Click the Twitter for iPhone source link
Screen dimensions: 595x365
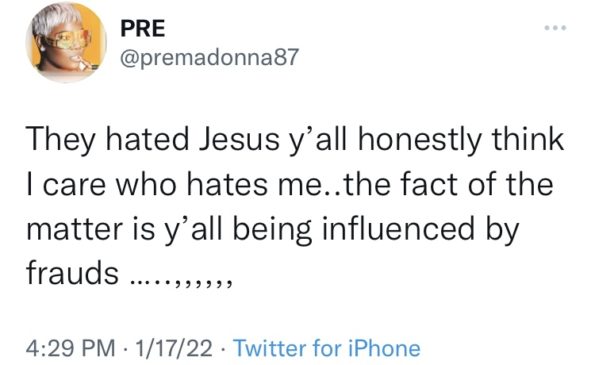pyautogui.click(x=327, y=348)
